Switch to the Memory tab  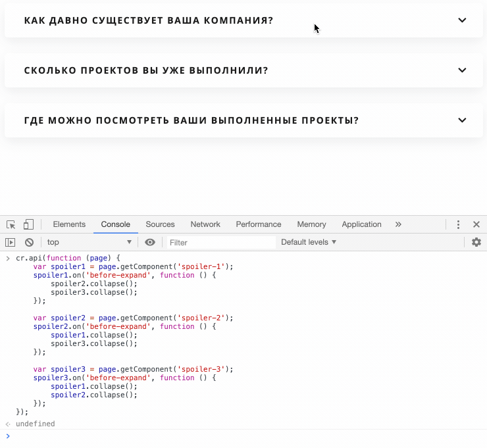[x=311, y=224]
